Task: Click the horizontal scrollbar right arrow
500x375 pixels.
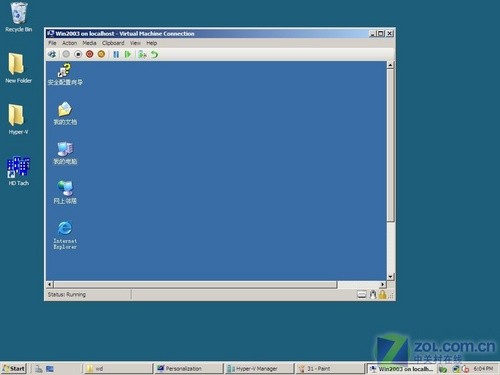Action: point(383,284)
